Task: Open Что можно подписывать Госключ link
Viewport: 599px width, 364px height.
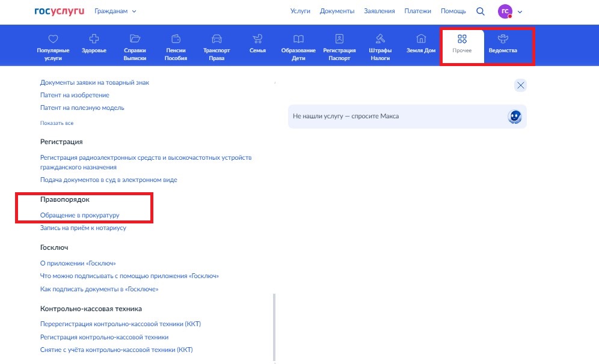Action: pyautogui.click(x=129, y=276)
